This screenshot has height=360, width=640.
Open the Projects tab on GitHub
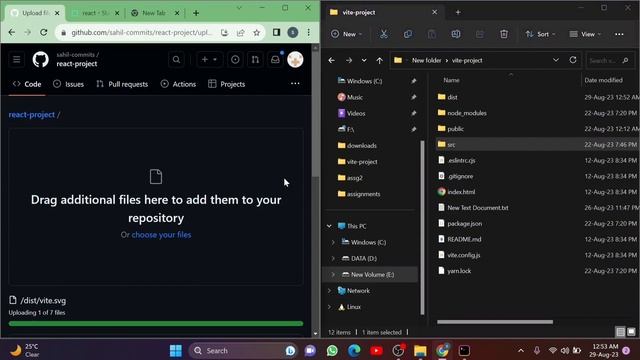click(x=227, y=84)
